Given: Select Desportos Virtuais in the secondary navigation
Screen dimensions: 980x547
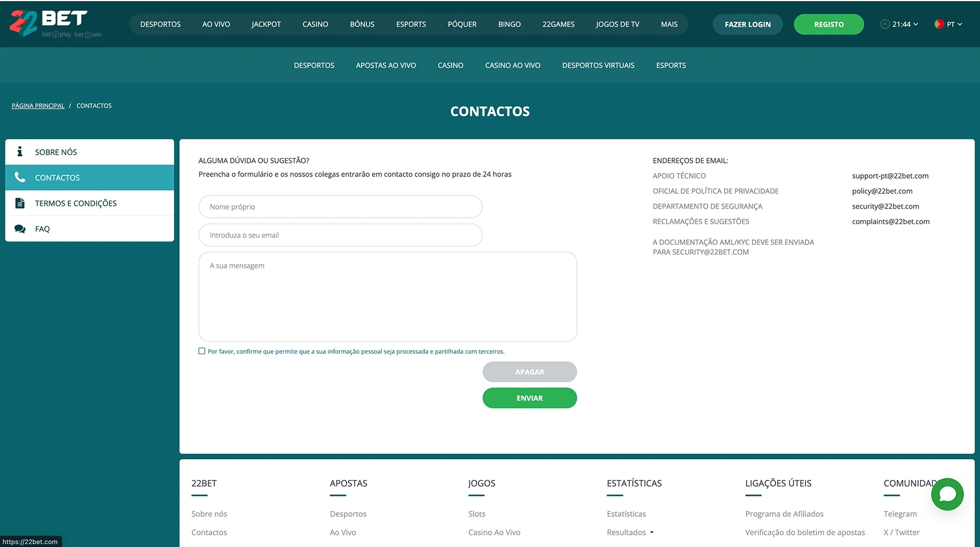Looking at the screenshot, I should click(598, 65).
